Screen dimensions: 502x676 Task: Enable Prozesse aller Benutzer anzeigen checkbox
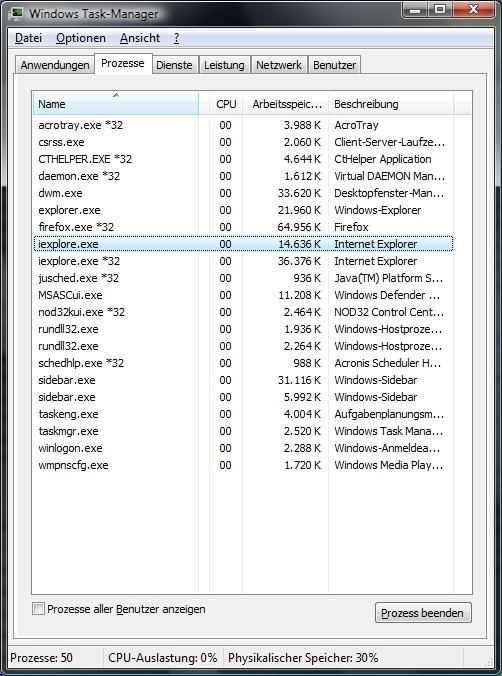pos(38,609)
